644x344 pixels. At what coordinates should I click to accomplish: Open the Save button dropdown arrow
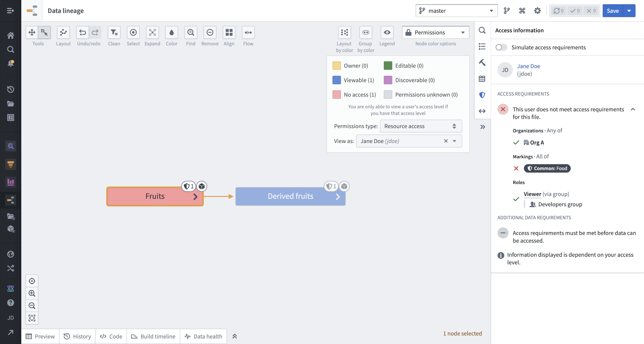click(629, 11)
